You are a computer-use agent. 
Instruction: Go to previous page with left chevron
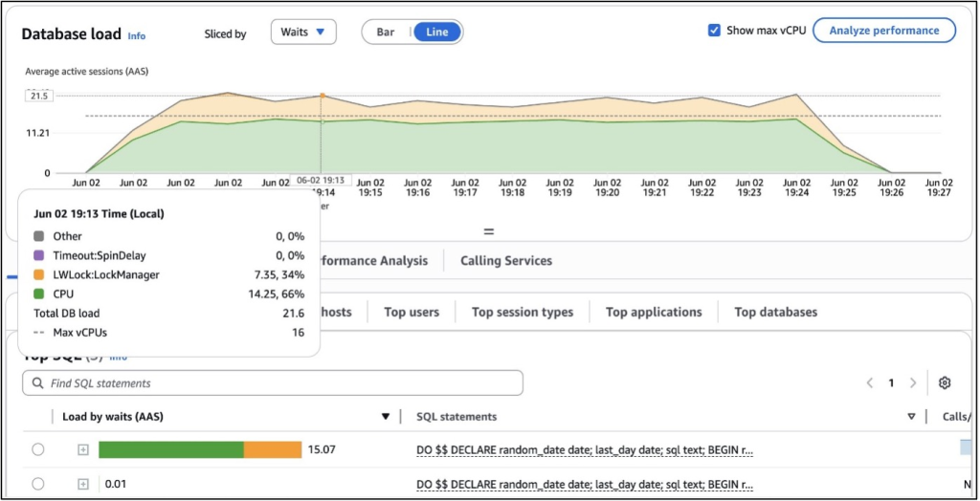pos(870,383)
